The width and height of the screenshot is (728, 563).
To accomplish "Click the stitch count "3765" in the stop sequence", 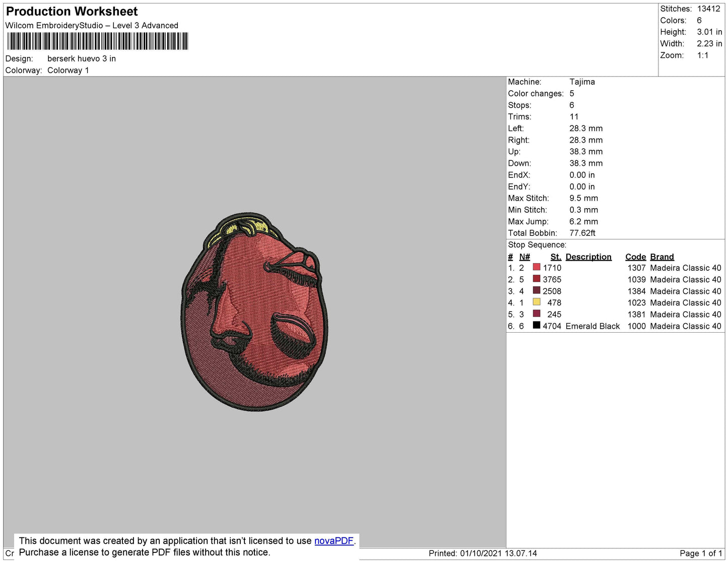I will coord(552,279).
